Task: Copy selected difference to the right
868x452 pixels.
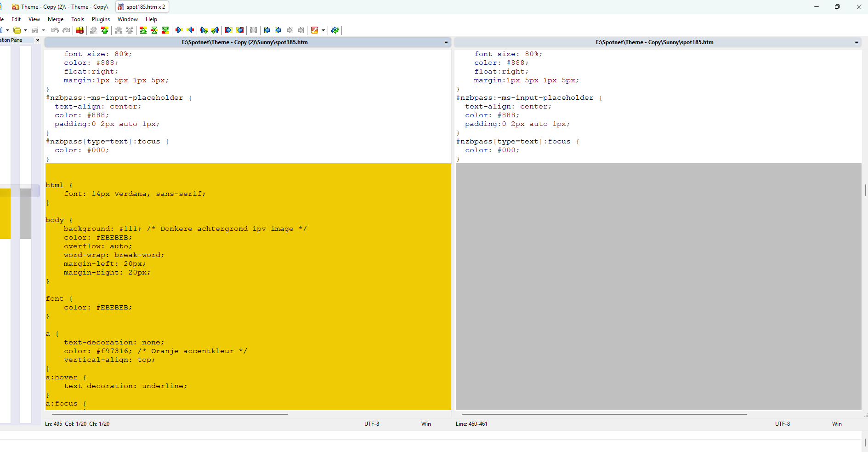Action: pyautogui.click(x=179, y=30)
